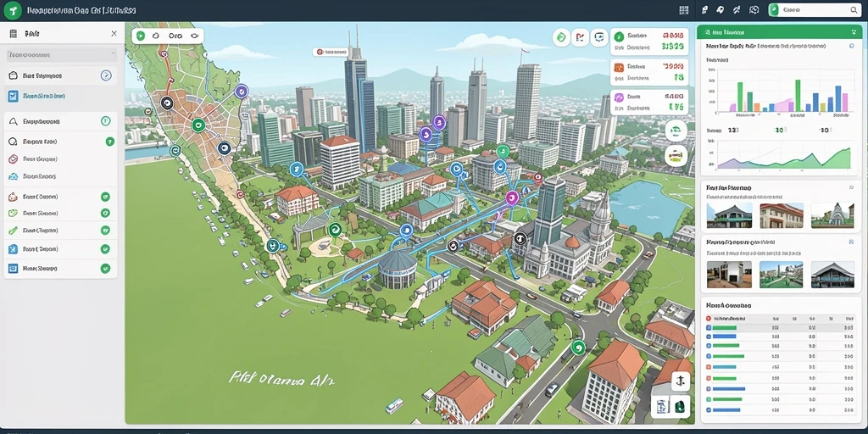Image resolution: width=868 pixels, height=434 pixels.
Task: Click the rightmost icon in the map toolbar pill
Action: (194, 36)
